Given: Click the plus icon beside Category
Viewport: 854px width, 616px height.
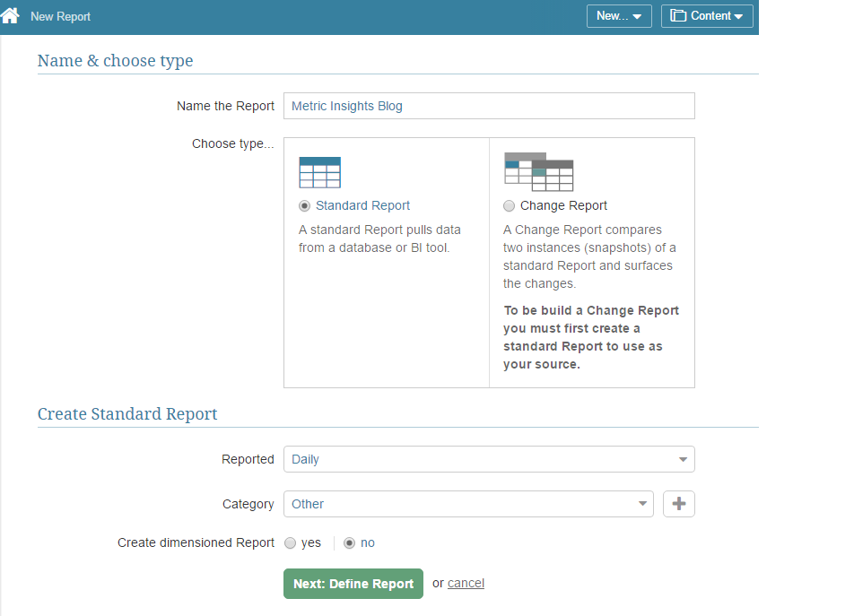Looking at the screenshot, I should coord(679,504).
